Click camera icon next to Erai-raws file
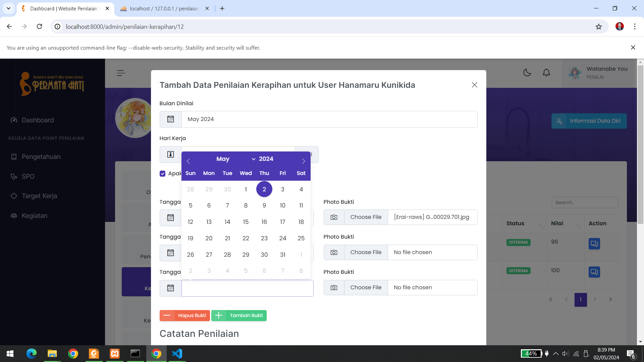Viewport: 644px width, 362px height. point(334,217)
